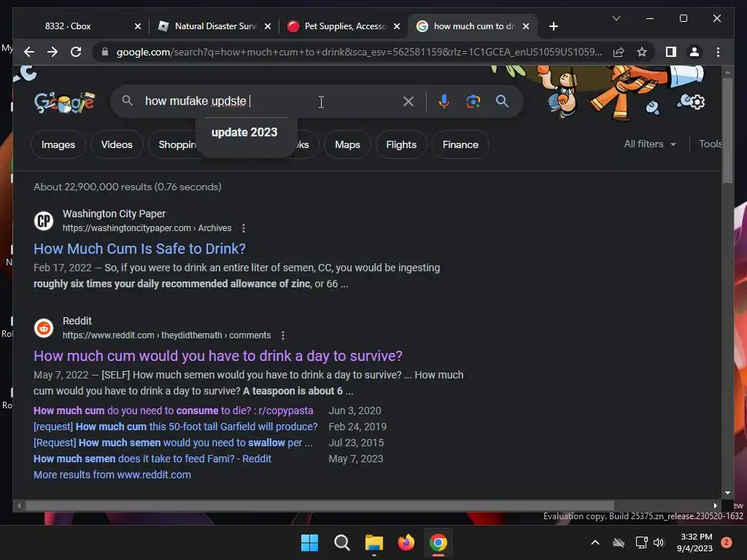
Task: Click the results count text
Action: (127, 187)
